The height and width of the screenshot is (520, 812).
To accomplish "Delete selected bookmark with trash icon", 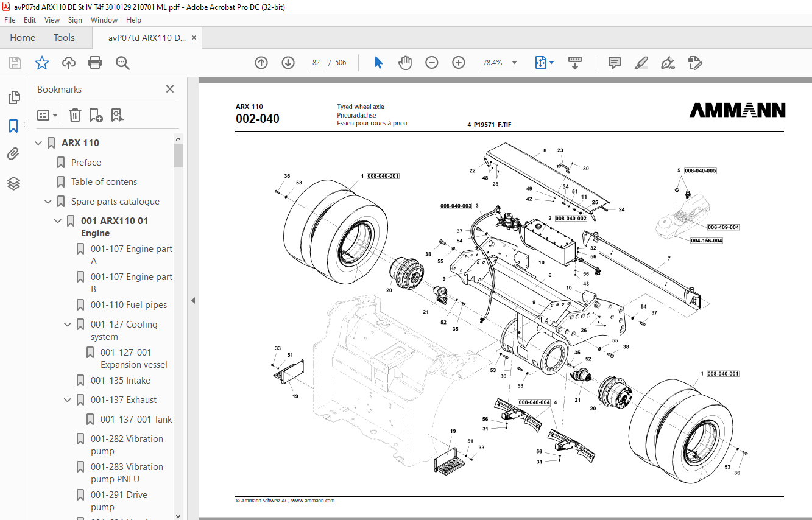I will [x=75, y=115].
